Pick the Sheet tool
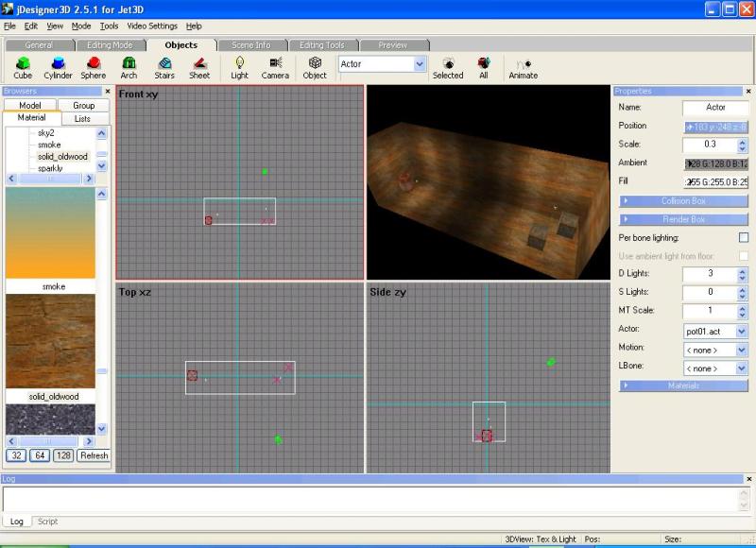This screenshot has height=548, width=756. [199, 67]
